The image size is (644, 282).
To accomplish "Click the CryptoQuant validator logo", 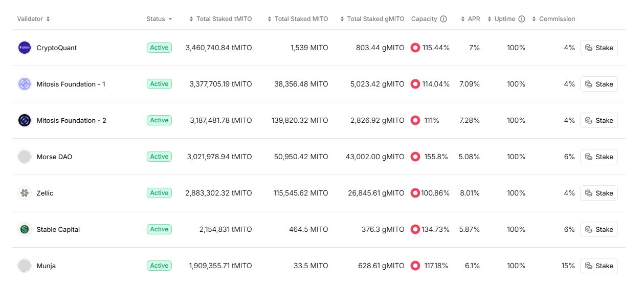I will [25, 48].
